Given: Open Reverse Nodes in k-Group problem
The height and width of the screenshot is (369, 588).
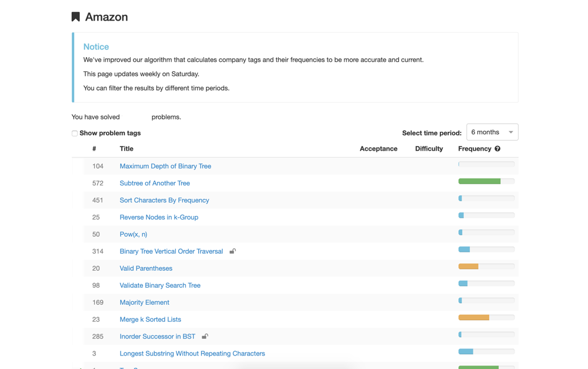Looking at the screenshot, I should point(159,217).
